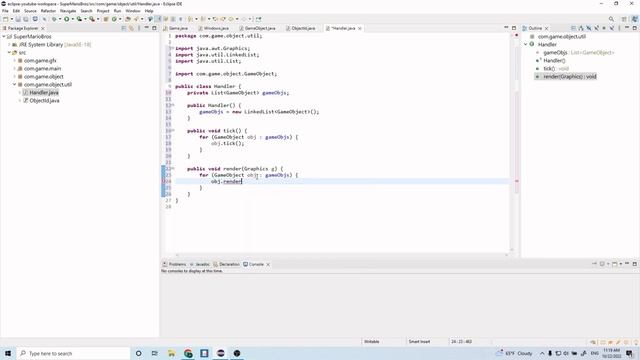The height and width of the screenshot is (360, 640).
Task: Click the External Tools toolbar icon
Action: tap(92, 19)
